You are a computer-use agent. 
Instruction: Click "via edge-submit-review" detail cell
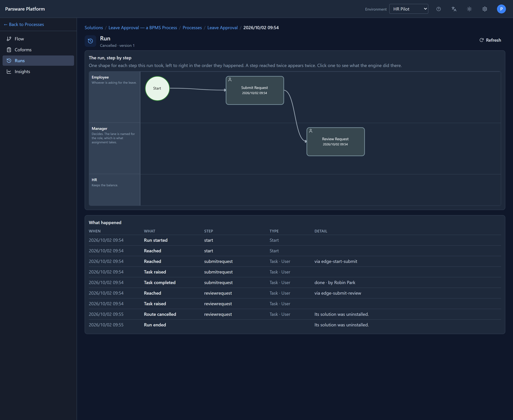[338, 293]
